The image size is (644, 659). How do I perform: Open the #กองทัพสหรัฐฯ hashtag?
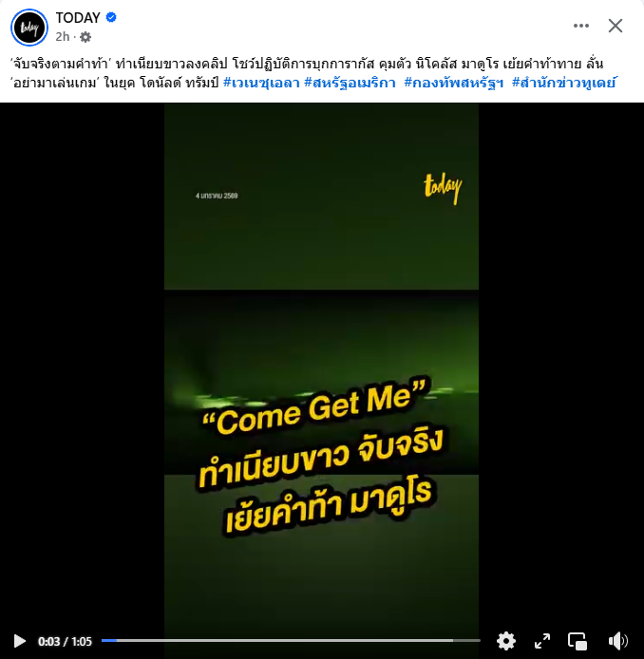[x=454, y=83]
